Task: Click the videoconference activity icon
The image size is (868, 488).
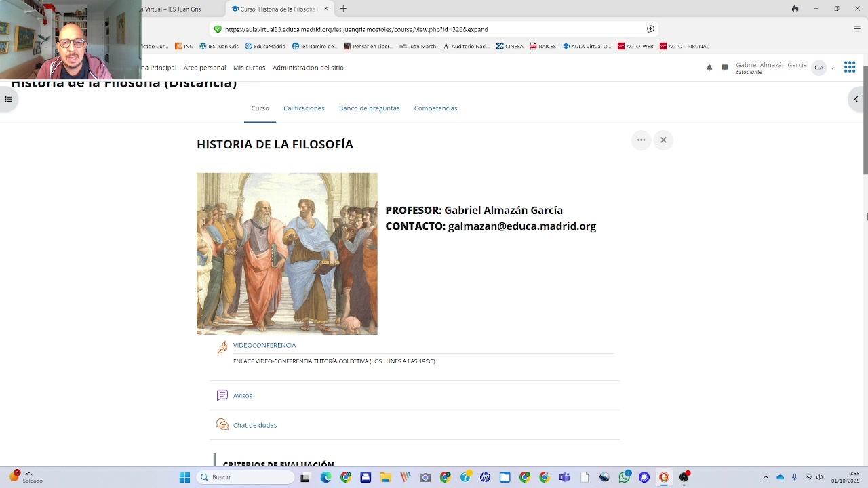Action: click(x=222, y=348)
